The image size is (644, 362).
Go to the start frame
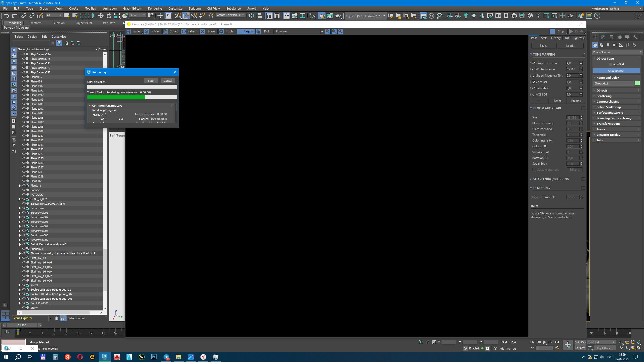pos(532,342)
